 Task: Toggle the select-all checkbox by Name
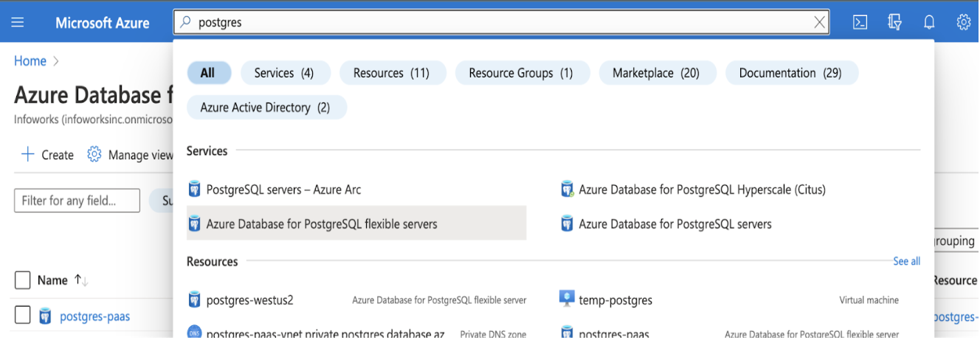click(23, 280)
